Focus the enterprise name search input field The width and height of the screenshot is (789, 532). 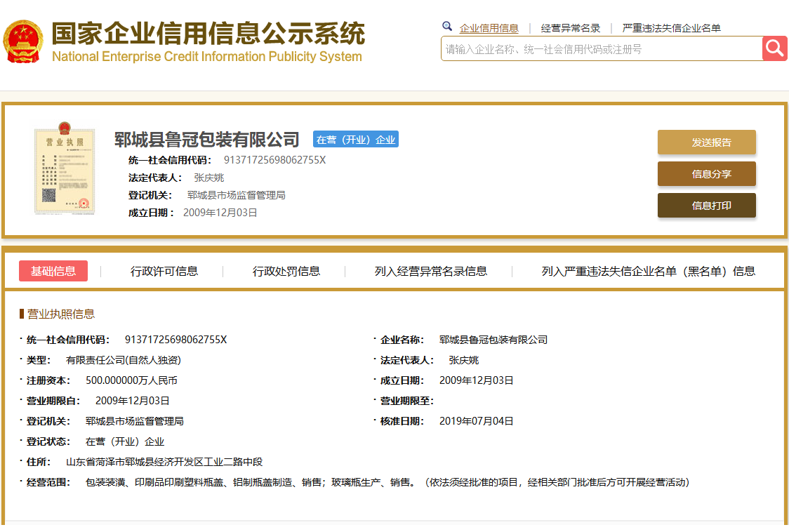[x=601, y=49]
